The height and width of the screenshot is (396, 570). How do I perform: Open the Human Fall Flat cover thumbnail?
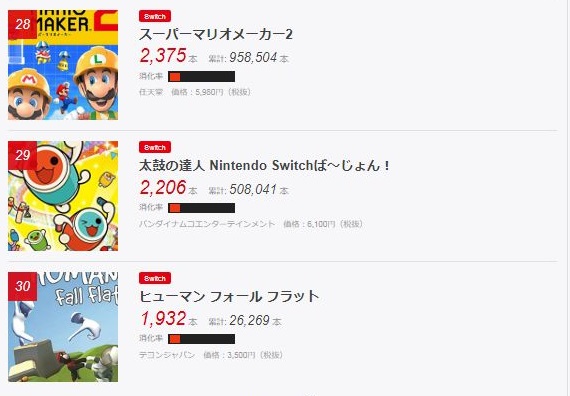click(x=63, y=327)
